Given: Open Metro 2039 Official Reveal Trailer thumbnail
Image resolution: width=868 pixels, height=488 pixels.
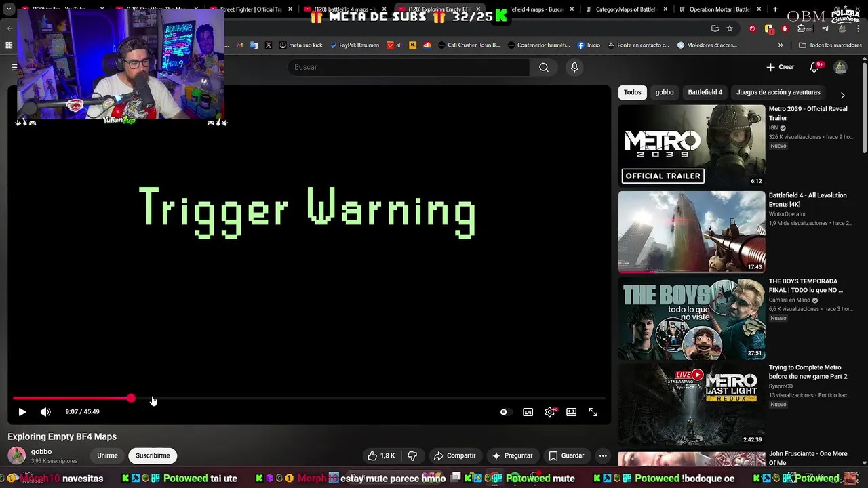Looking at the screenshot, I should click(x=692, y=146).
